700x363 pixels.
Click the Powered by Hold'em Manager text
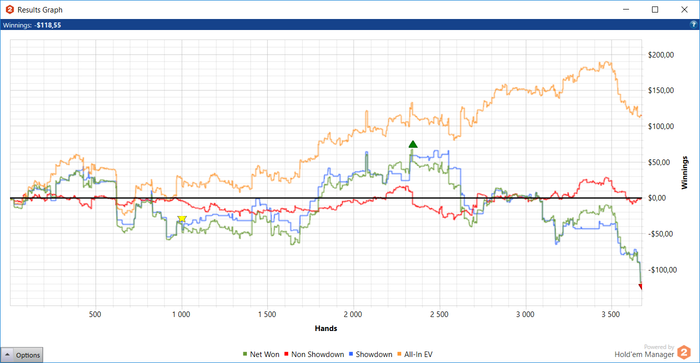[x=644, y=351]
